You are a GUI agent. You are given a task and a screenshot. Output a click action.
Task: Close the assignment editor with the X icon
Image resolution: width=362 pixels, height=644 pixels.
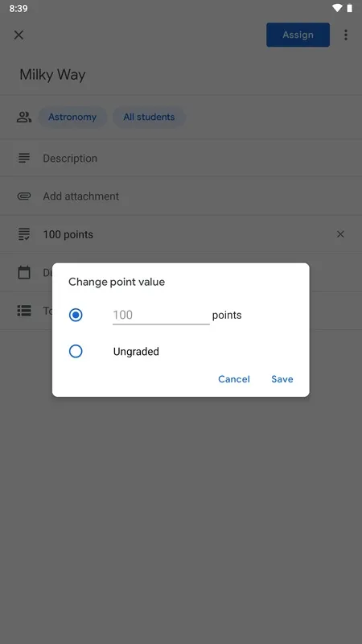pyautogui.click(x=19, y=35)
